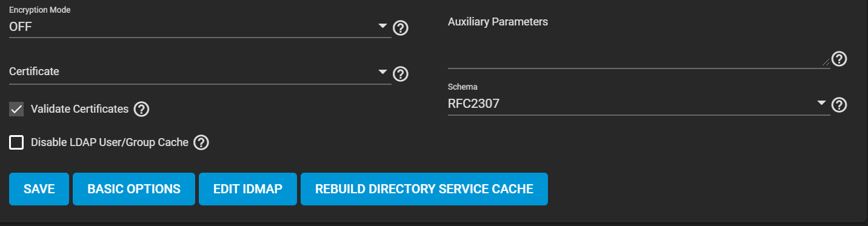This screenshot has width=868, height=226.
Task: Click the Auxiliary Parameters resize handle
Action: 826,62
